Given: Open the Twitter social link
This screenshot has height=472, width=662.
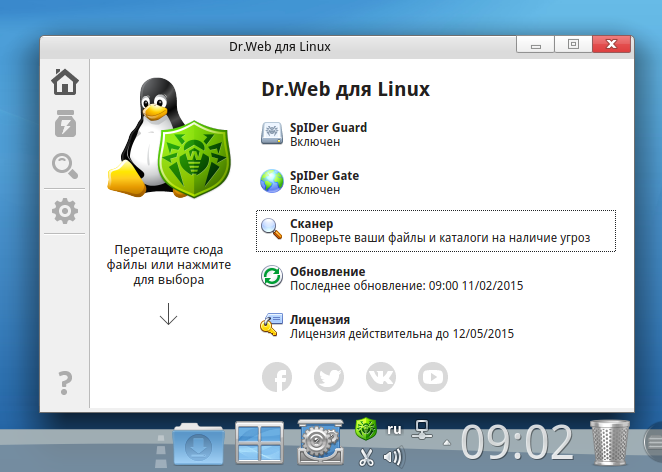Looking at the screenshot, I should point(329,377).
